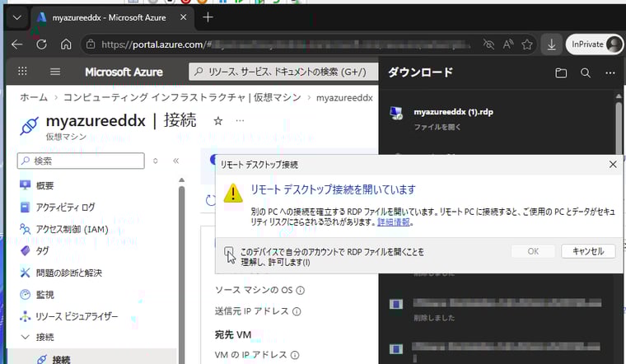
Task: Click info icon beside ソース マシンの OS
Action: (300, 290)
